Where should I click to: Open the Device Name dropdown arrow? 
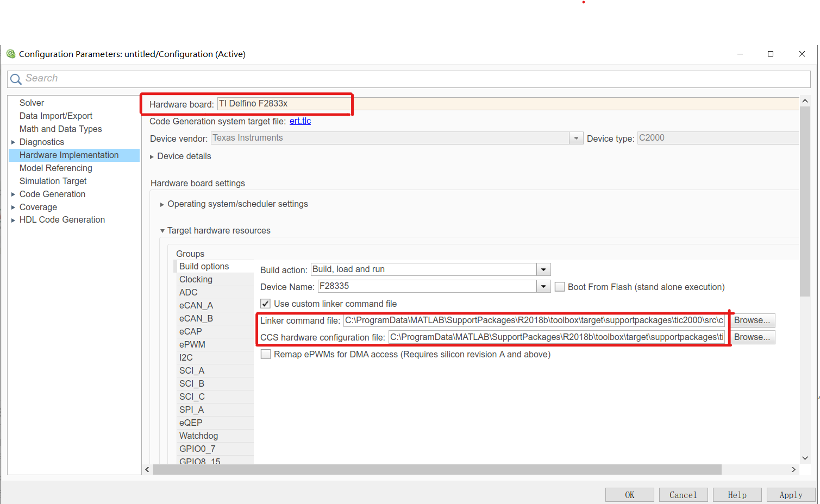click(x=543, y=286)
